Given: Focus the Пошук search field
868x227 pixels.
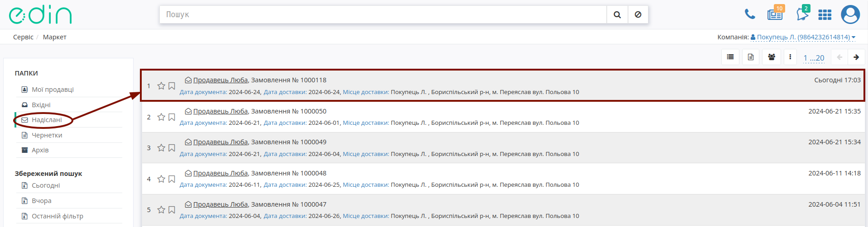Looking at the screenshot, I should point(383,14).
